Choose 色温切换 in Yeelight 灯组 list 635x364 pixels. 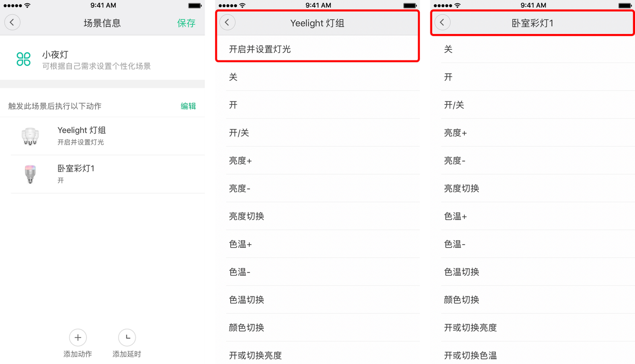click(323, 300)
